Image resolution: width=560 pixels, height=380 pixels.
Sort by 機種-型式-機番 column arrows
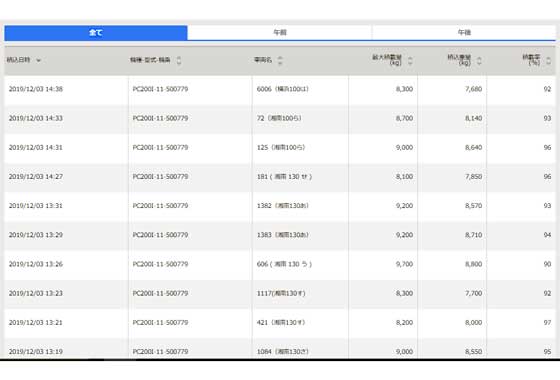[179, 60]
